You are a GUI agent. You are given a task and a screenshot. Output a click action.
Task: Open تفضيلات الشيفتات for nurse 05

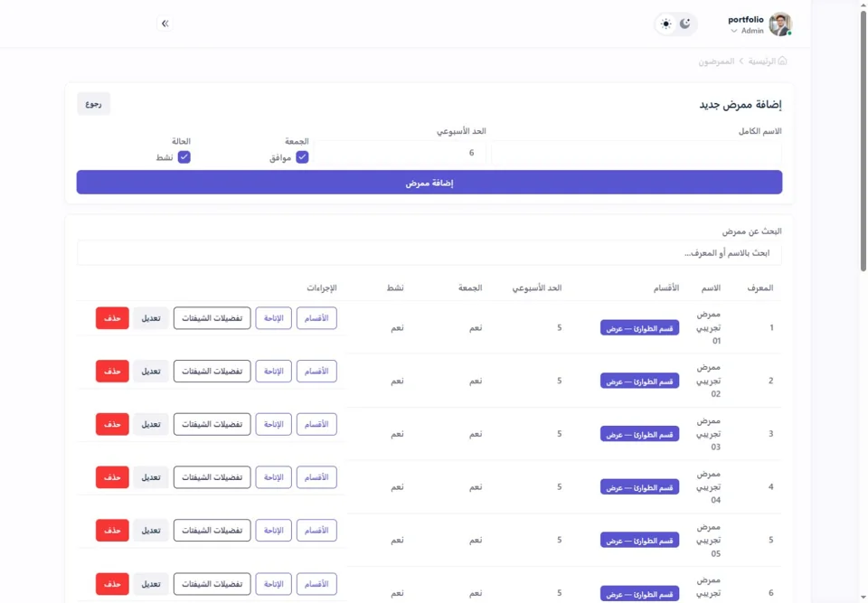point(212,531)
